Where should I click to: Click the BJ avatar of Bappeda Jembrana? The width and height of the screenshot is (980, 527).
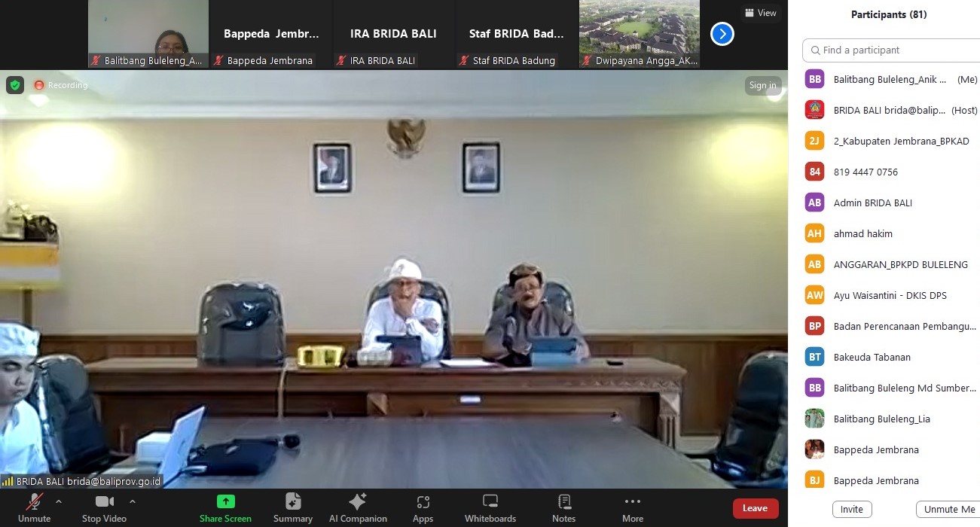(814, 480)
